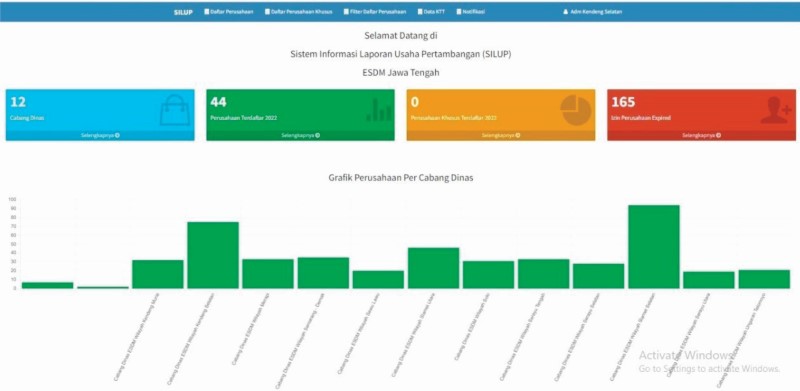
Task: Click the Sewu Lawu axis label
Action: click(360, 332)
